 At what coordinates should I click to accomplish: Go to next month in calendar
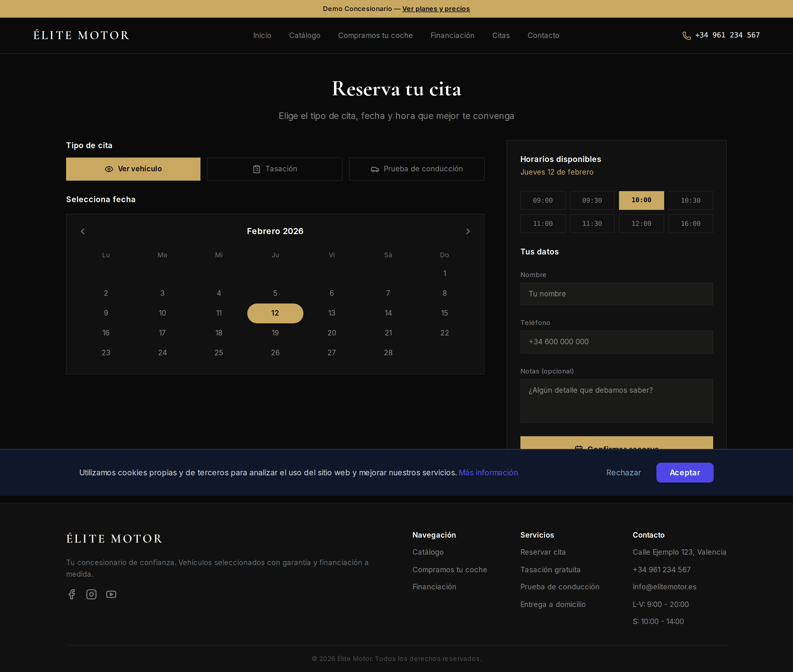click(468, 231)
